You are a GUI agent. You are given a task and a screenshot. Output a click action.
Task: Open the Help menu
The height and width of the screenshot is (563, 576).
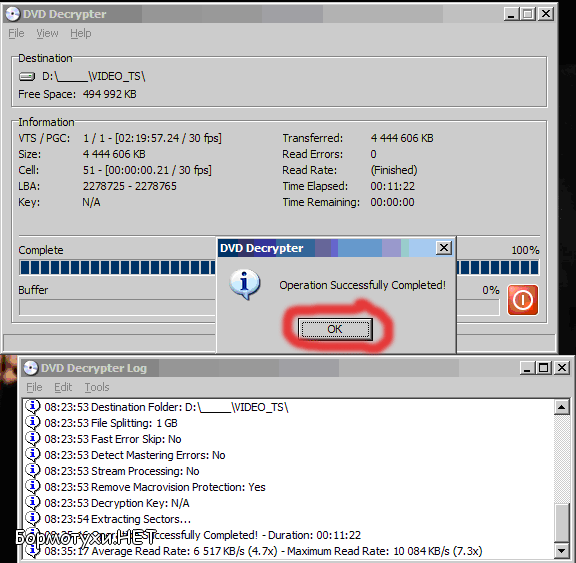coord(80,33)
